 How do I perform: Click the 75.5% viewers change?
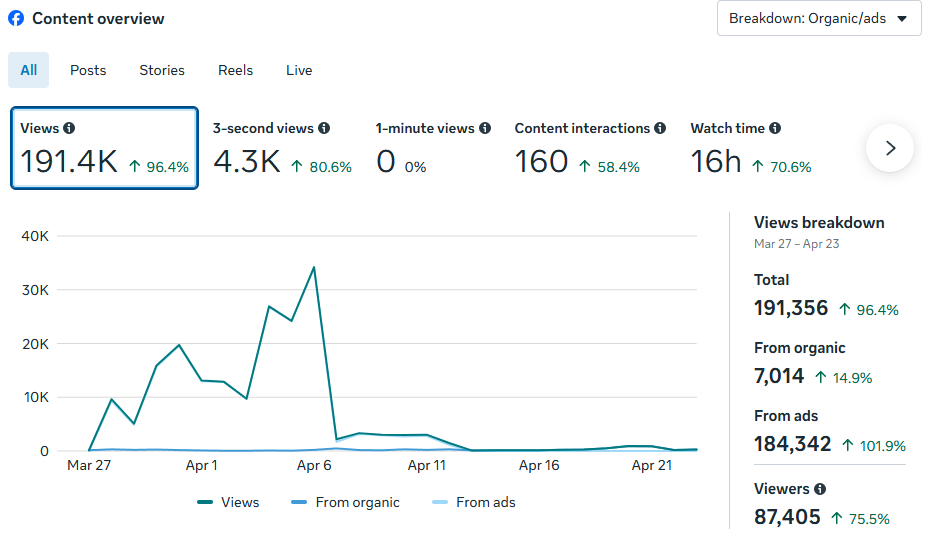860,519
